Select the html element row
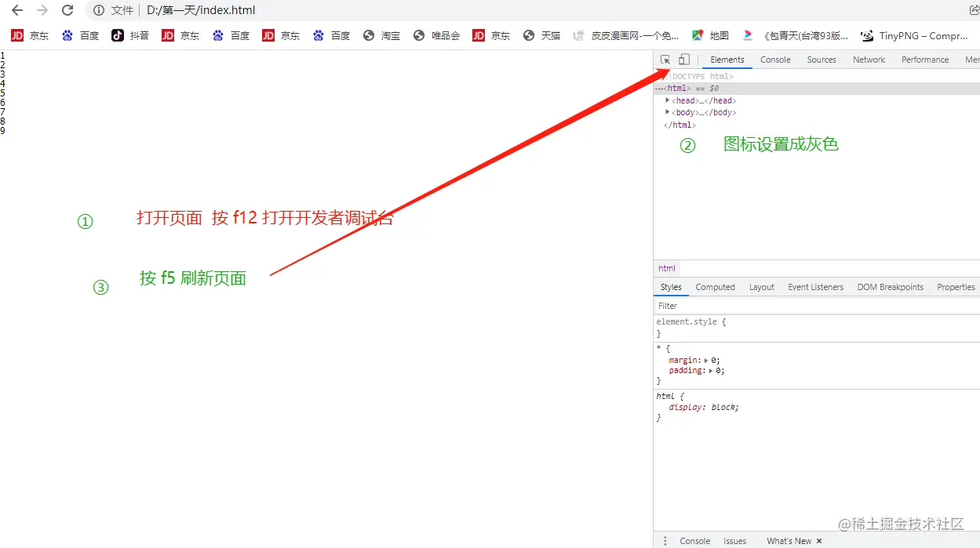 coord(817,89)
